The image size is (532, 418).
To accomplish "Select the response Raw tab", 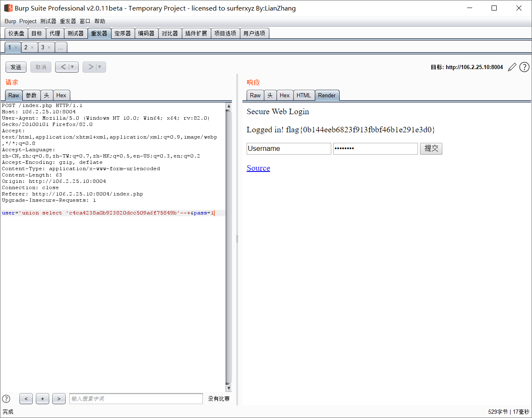I will pos(255,95).
